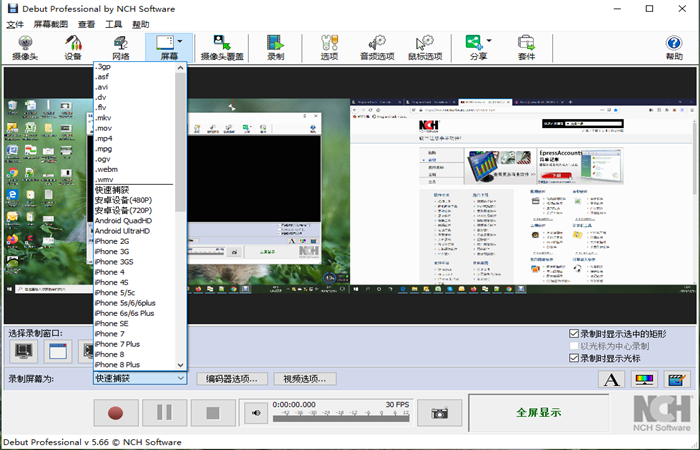Select iPhone 5/5c preset
The width and height of the screenshot is (700, 450).
tap(134, 292)
